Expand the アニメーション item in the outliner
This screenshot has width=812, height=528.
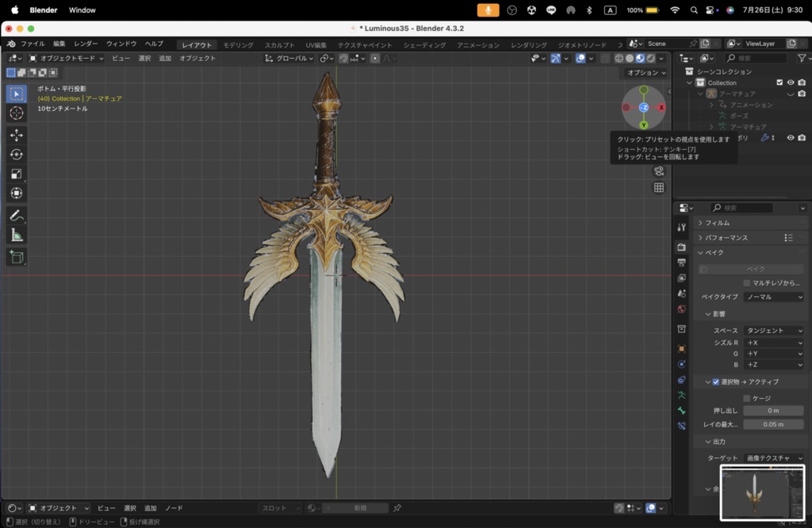pos(711,105)
